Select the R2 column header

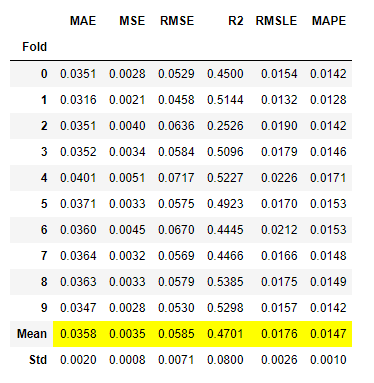click(x=236, y=21)
